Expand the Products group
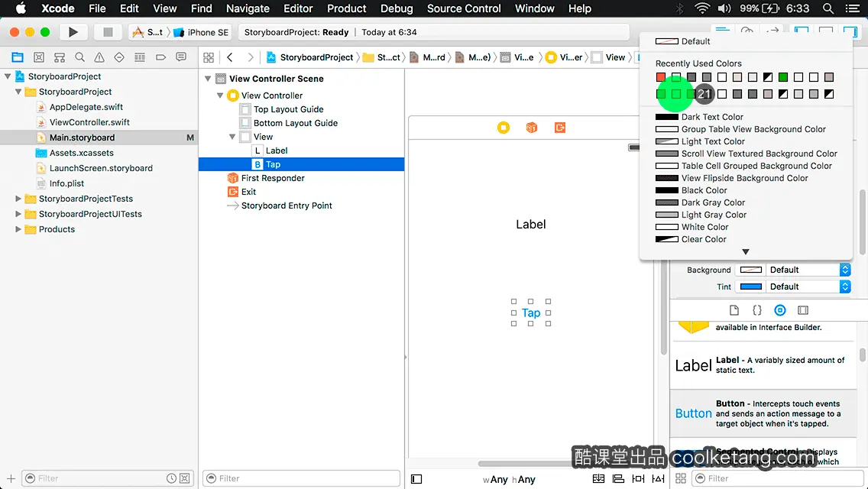The height and width of the screenshot is (489, 868). pos(18,229)
